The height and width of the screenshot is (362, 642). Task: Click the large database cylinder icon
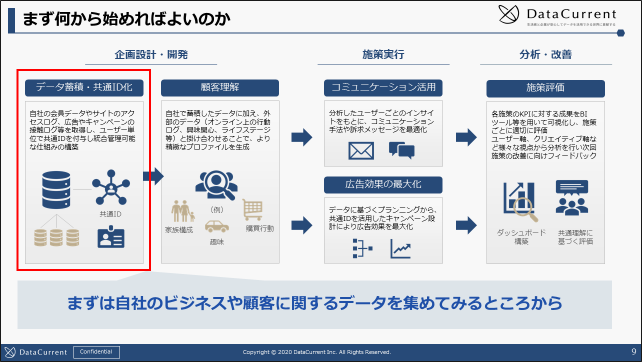56,190
